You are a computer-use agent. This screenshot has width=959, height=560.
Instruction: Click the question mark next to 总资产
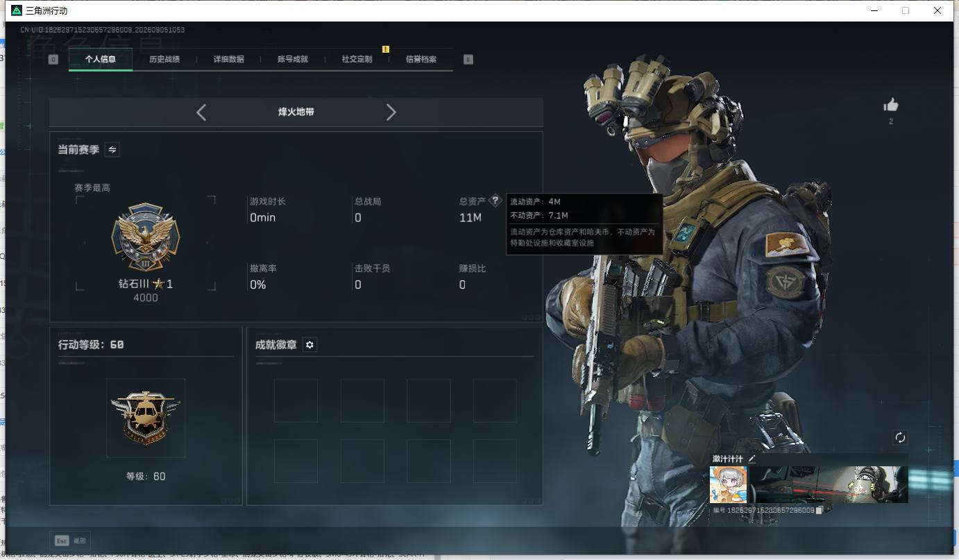click(x=495, y=201)
